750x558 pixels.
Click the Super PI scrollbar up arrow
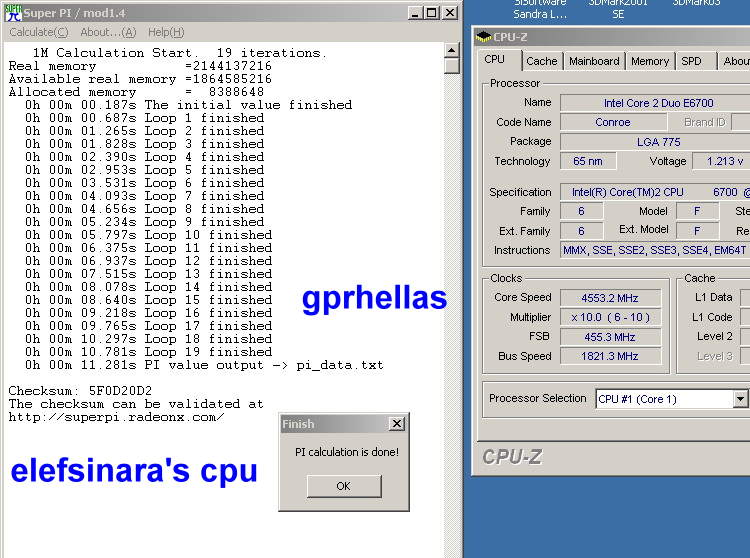452,50
